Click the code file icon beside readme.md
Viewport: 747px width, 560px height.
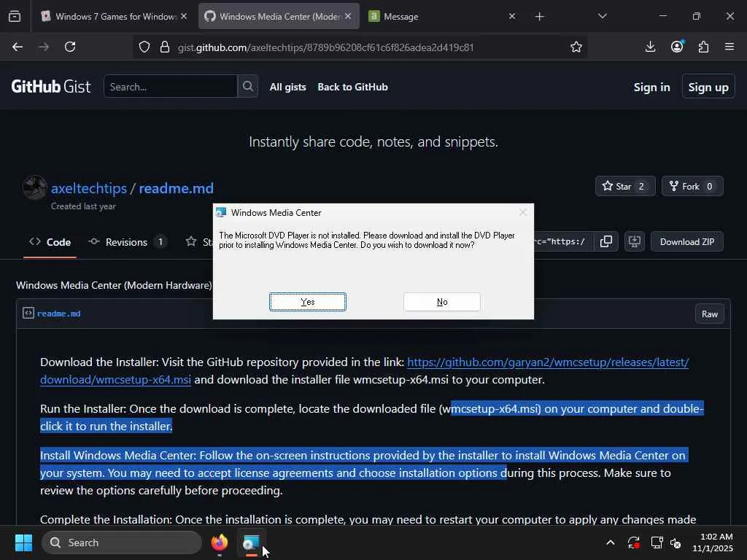[x=28, y=313]
